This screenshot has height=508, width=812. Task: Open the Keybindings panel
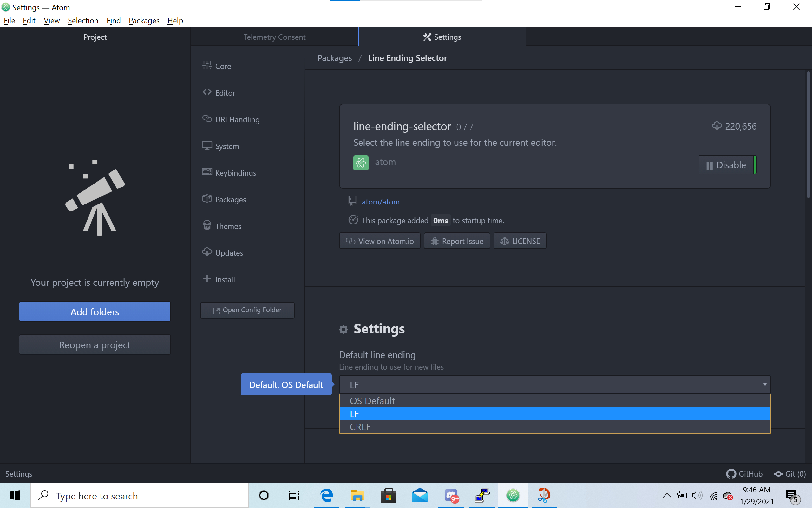click(229, 173)
